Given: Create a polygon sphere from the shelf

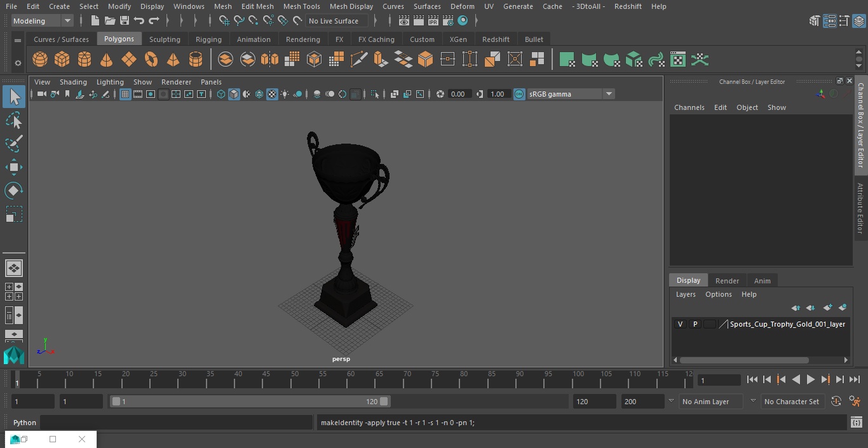Looking at the screenshot, I should (40, 60).
